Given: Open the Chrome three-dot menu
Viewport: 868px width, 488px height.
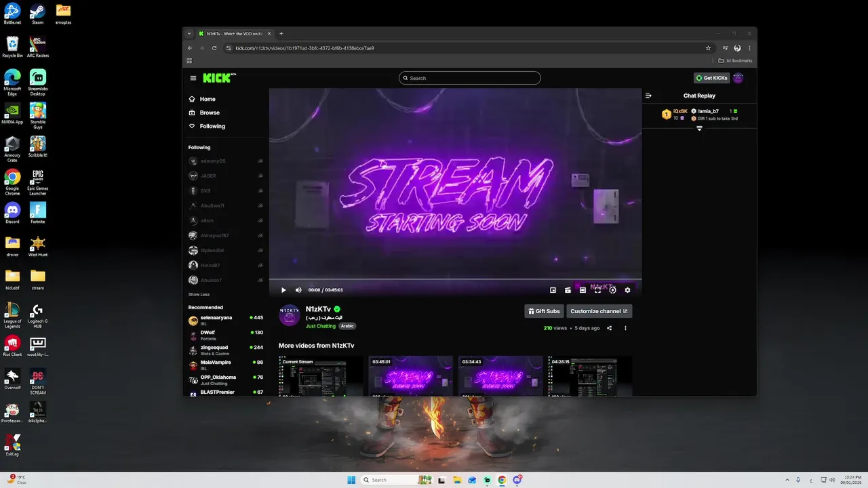Looking at the screenshot, I should point(749,48).
